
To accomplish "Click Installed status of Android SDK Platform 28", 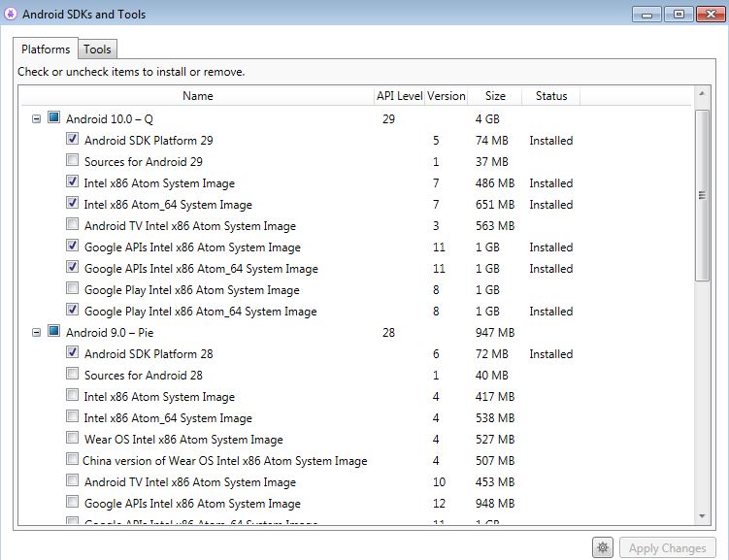I will pyautogui.click(x=551, y=354).
